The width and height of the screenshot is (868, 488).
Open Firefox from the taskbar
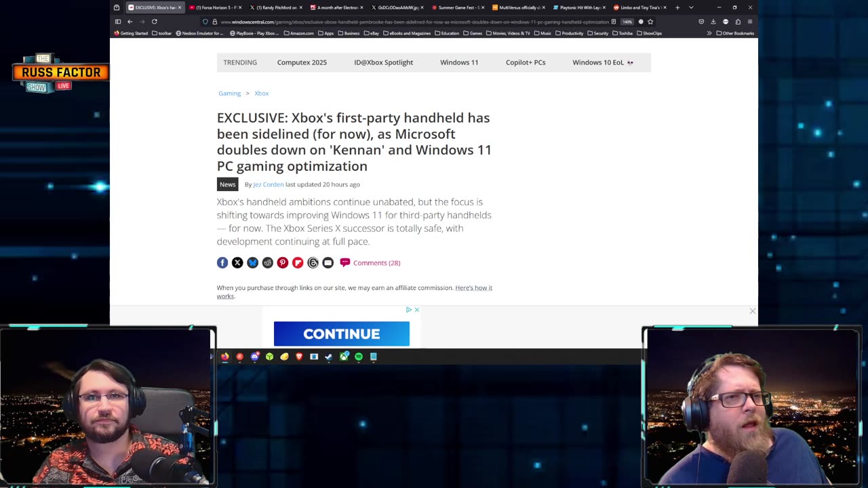click(x=224, y=357)
